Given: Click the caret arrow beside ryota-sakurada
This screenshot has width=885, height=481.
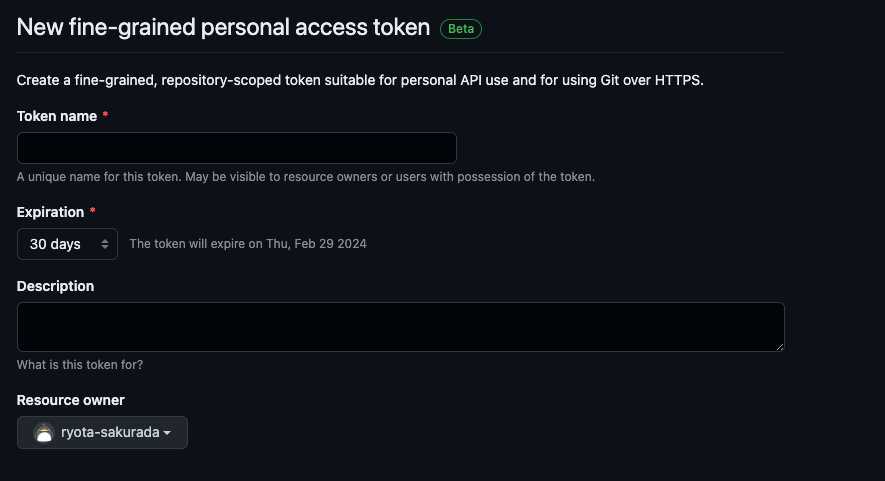Looking at the screenshot, I should click(167, 433).
